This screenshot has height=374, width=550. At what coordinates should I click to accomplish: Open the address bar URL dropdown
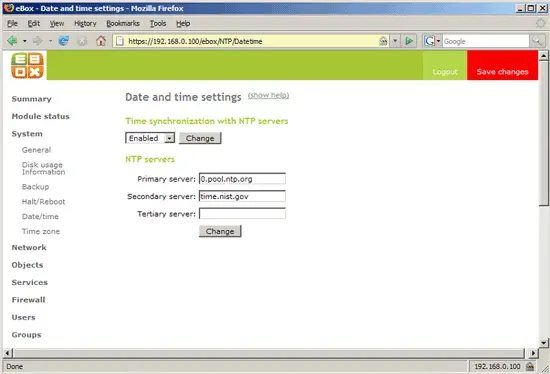click(395, 41)
